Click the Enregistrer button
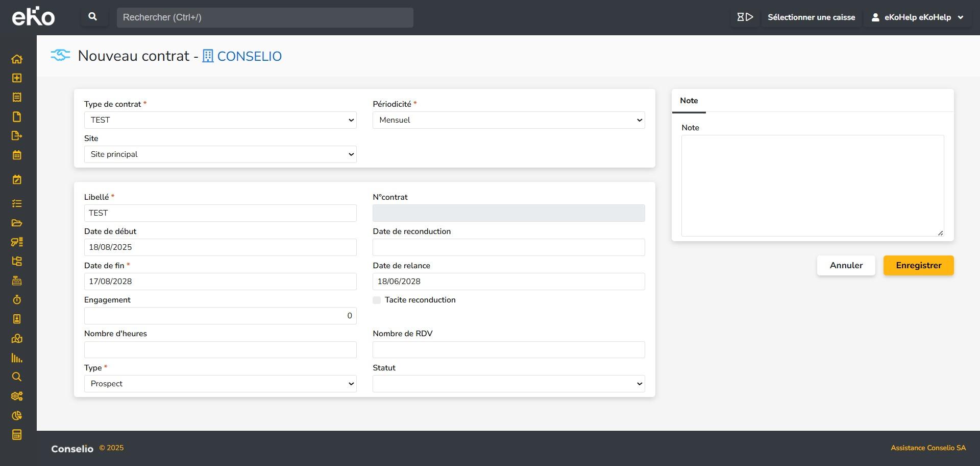980x466 pixels. click(x=918, y=266)
